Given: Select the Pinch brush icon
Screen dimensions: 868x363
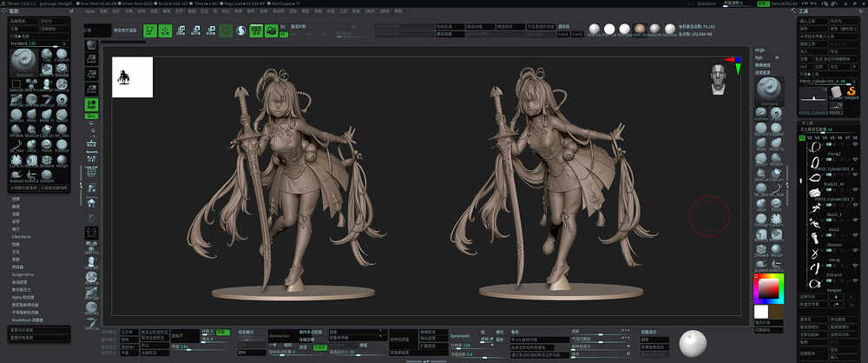Looking at the screenshot, I should point(47,145).
